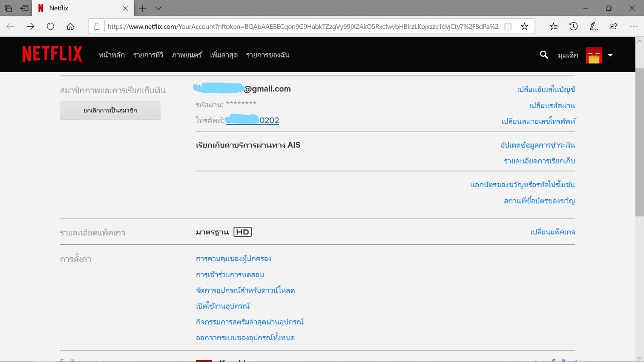Toggle reading view icon in address bar
644x362 pixels.
point(508,26)
